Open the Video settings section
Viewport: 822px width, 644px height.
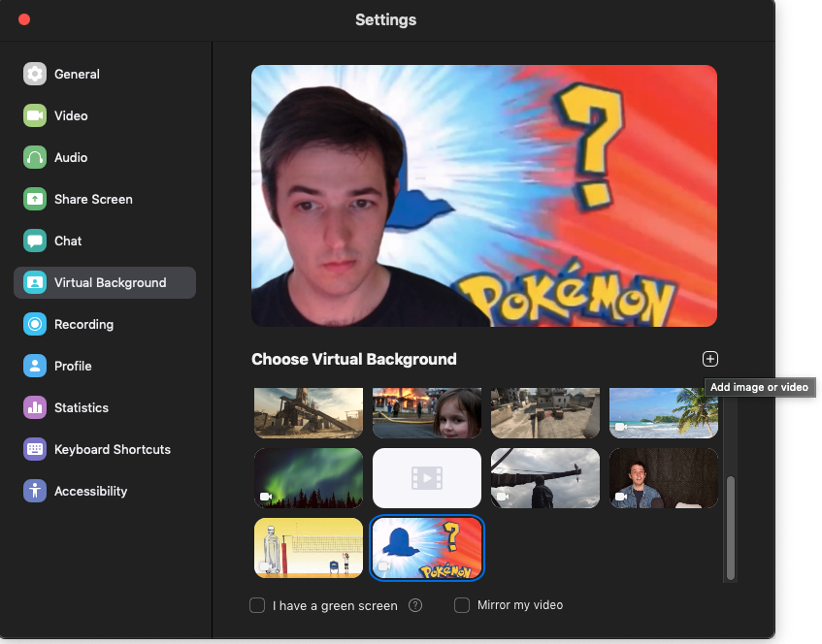(75, 115)
